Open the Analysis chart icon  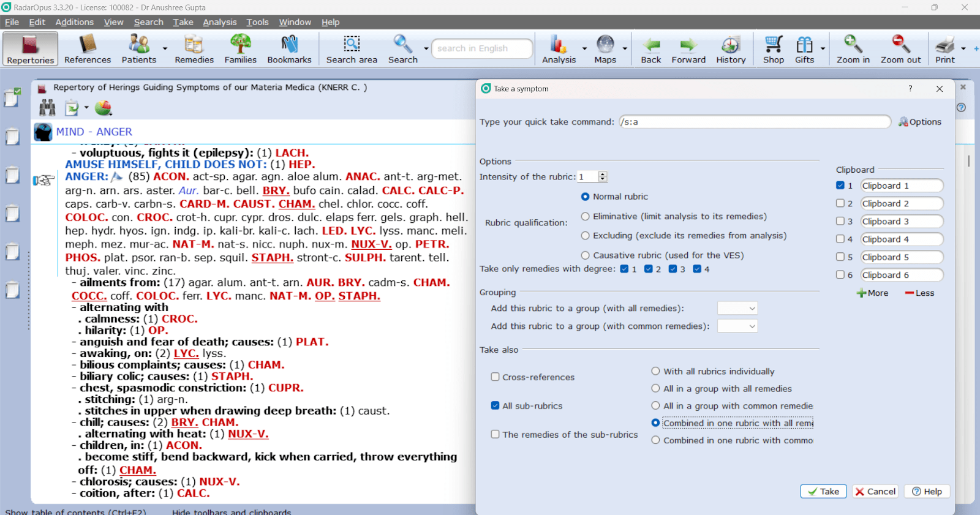[x=559, y=49]
